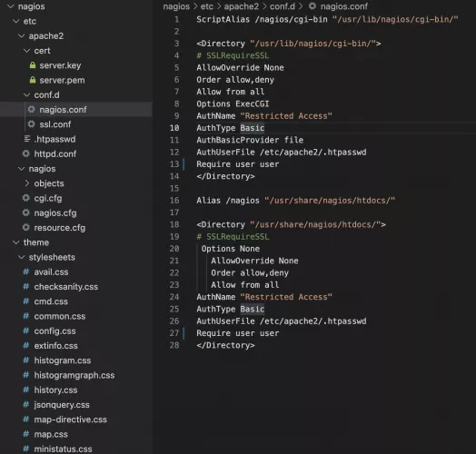Image resolution: width=476 pixels, height=454 pixels.
Task: Collapse the root nagios folder
Action: [11, 6]
